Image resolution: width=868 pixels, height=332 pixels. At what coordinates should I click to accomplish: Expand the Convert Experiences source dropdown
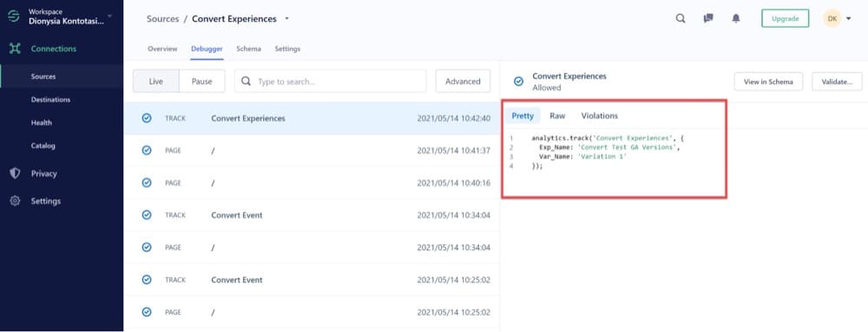pyautogui.click(x=286, y=19)
